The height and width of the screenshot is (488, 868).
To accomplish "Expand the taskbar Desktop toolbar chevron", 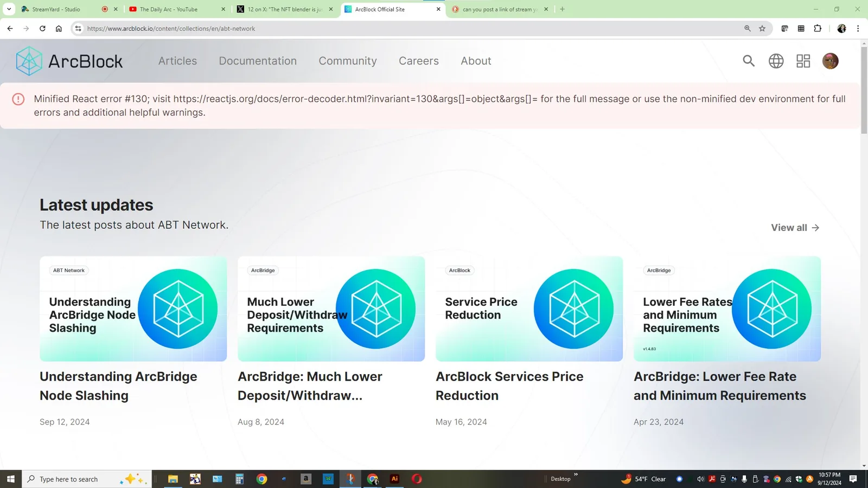I will (576, 475).
